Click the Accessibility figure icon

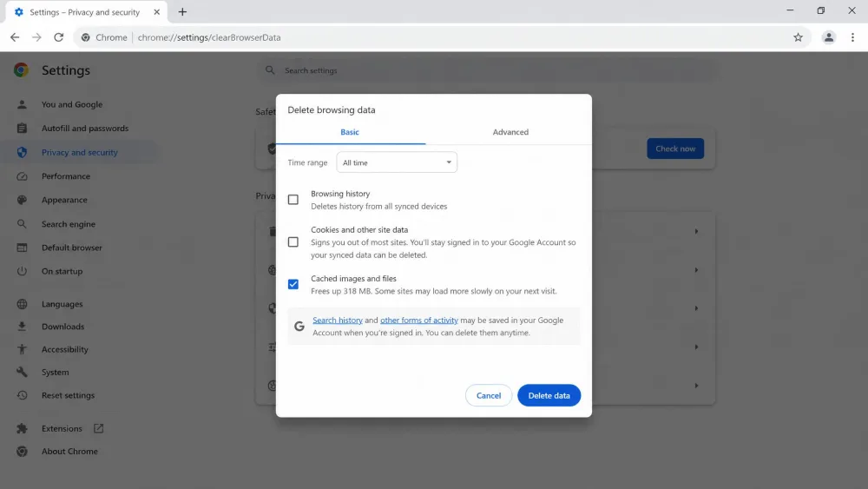coord(22,349)
